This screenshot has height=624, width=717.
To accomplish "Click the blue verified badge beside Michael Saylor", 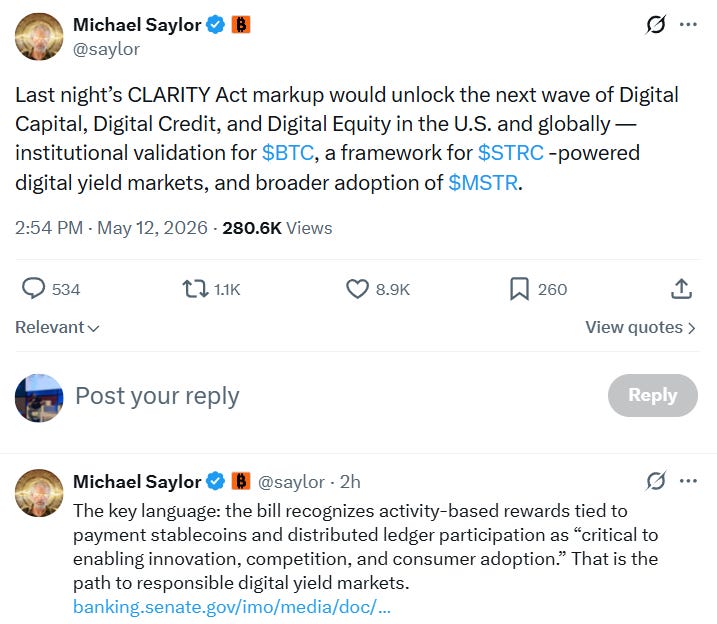I will pos(215,25).
